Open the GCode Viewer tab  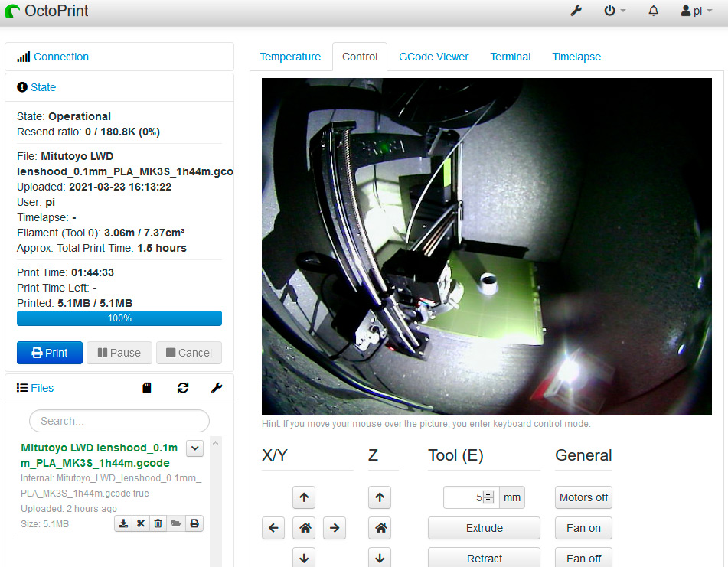[x=433, y=57]
